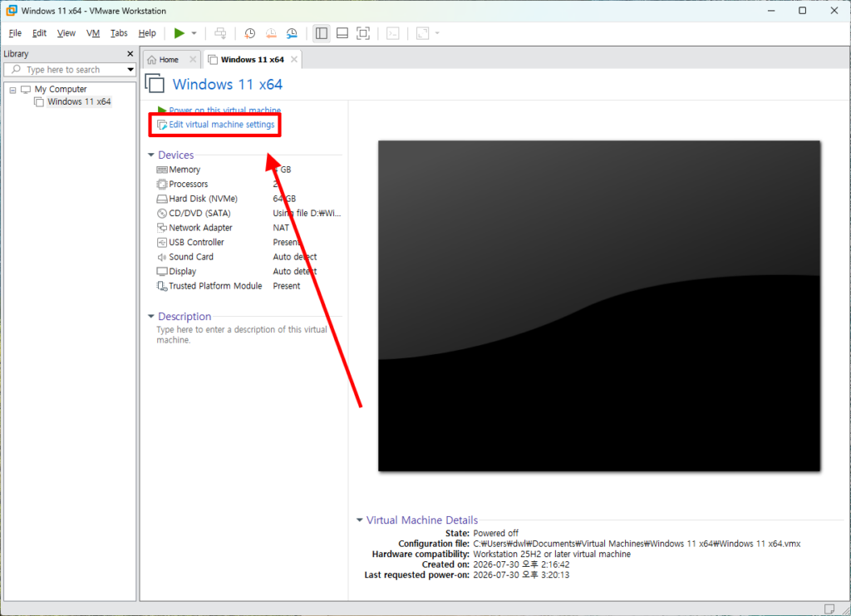The image size is (851, 616).
Task: Open the File menu
Action: click(x=15, y=33)
